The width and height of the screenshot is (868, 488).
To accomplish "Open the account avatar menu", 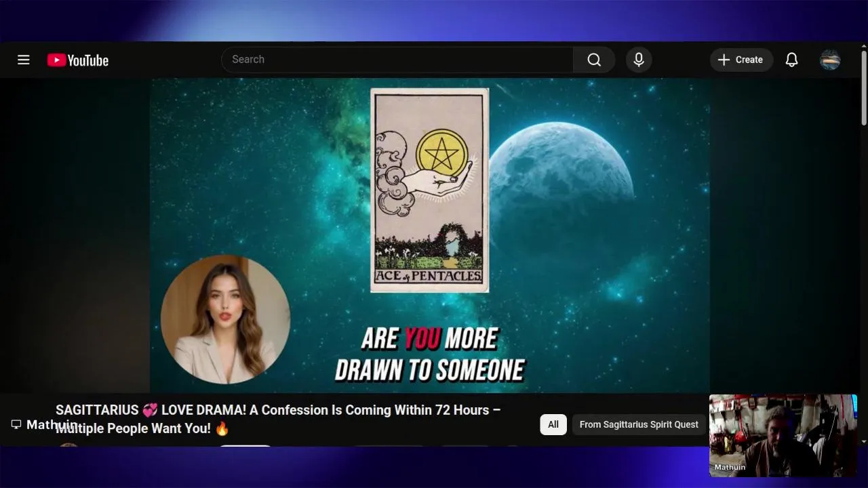I will (830, 60).
